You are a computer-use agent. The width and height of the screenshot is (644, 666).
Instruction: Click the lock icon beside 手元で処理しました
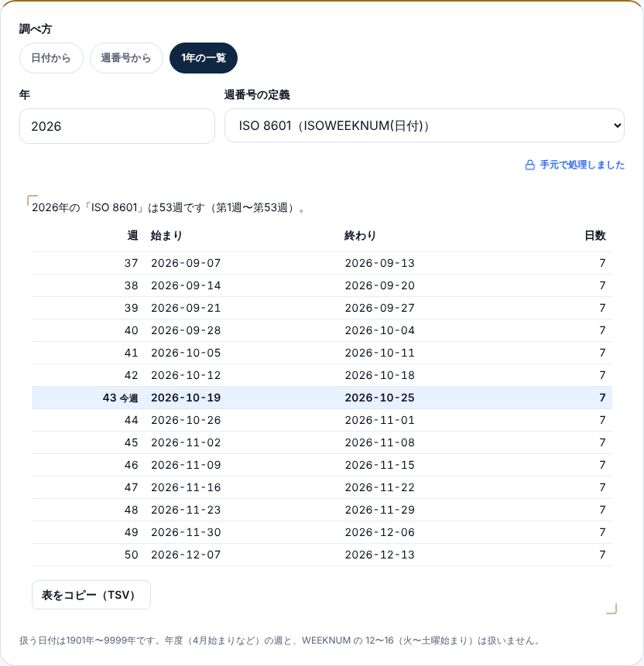click(x=529, y=165)
